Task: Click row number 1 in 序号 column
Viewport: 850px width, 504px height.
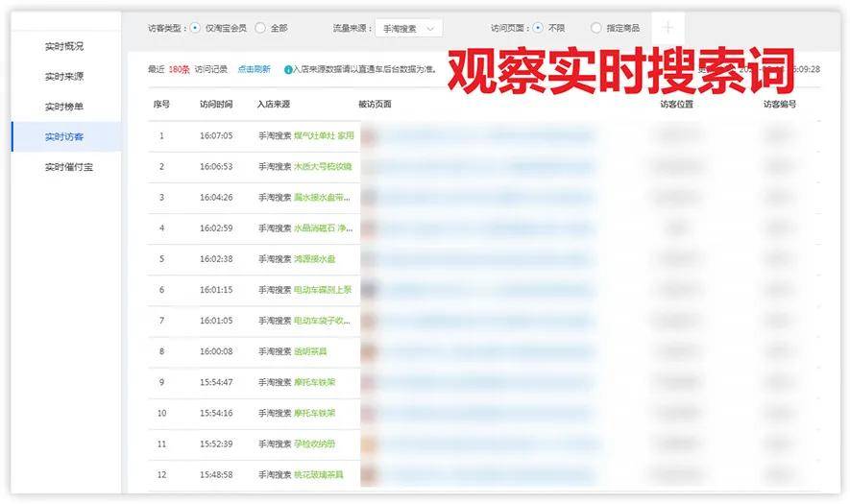Action: [161, 136]
